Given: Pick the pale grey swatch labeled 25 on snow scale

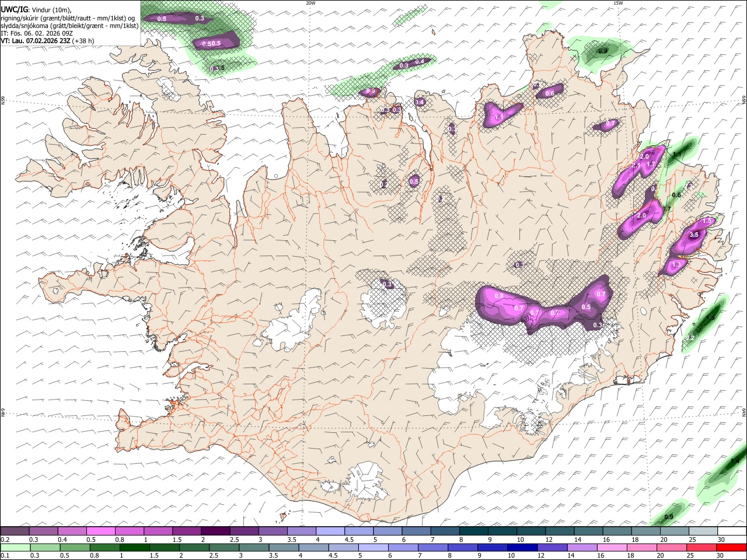Looking at the screenshot, I should click(x=703, y=531).
